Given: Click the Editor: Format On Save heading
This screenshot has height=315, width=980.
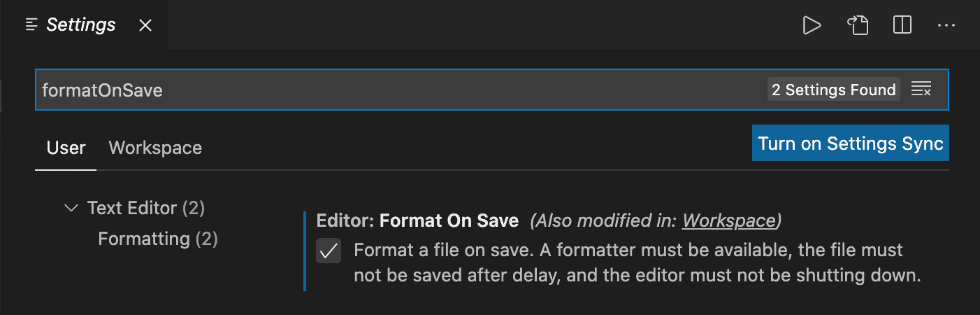Looking at the screenshot, I should pyautogui.click(x=417, y=220).
